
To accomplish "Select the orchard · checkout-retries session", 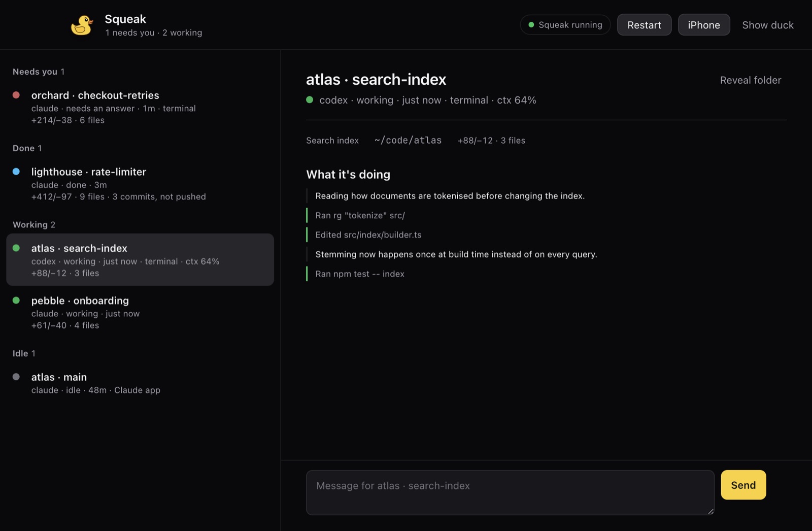I will 140,107.
